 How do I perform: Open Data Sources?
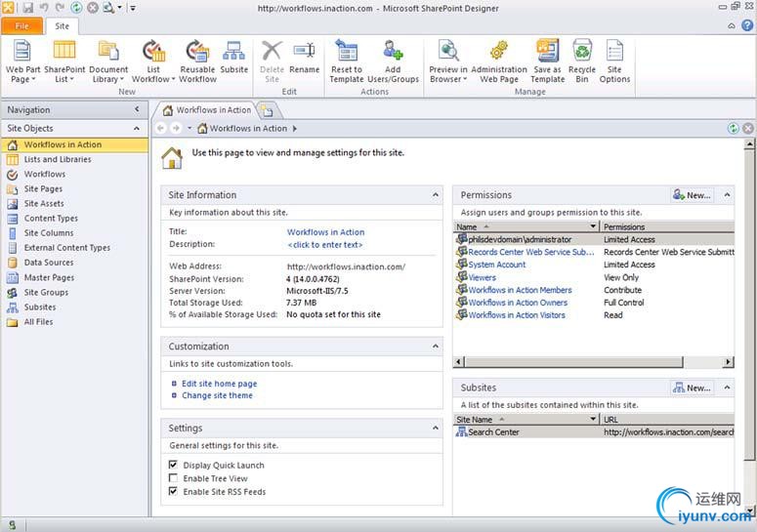pyautogui.click(x=75, y=263)
